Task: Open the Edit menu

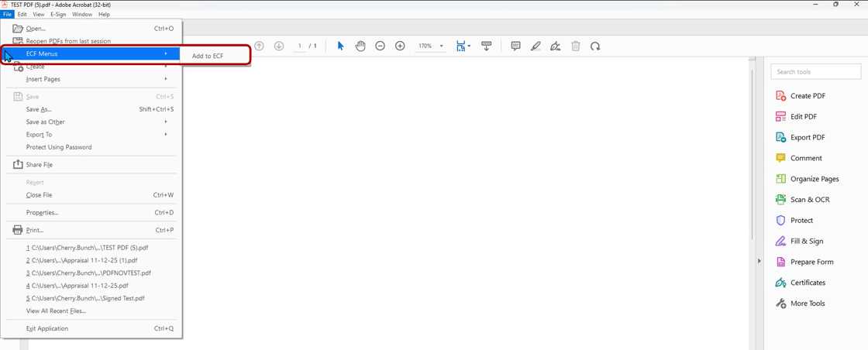Action: pos(22,15)
